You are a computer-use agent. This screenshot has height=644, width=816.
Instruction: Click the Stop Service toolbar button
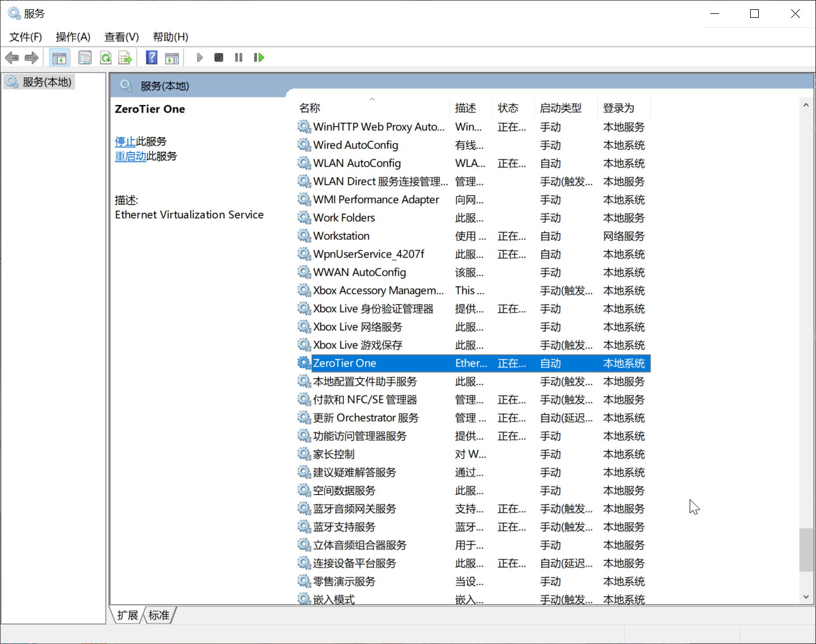tap(219, 58)
